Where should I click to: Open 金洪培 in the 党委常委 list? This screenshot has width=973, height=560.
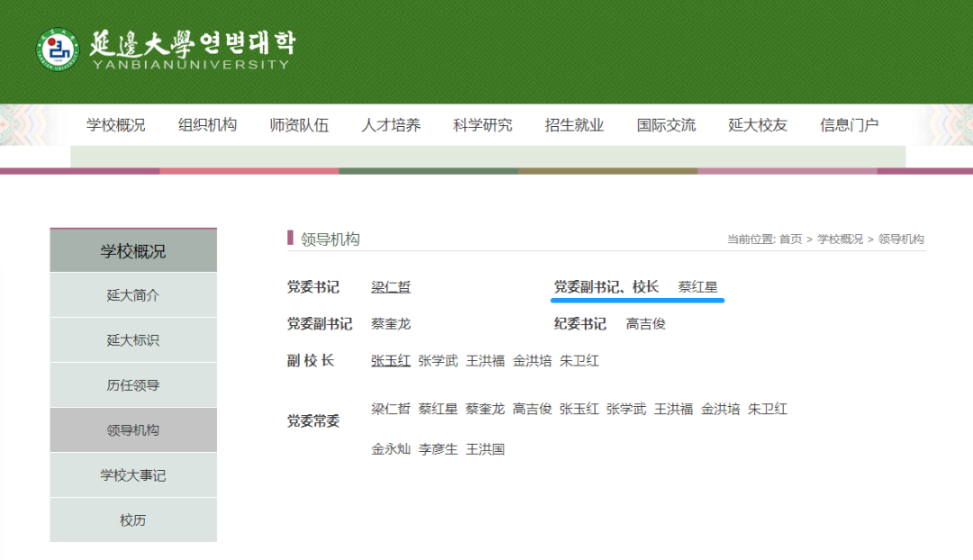(x=721, y=410)
